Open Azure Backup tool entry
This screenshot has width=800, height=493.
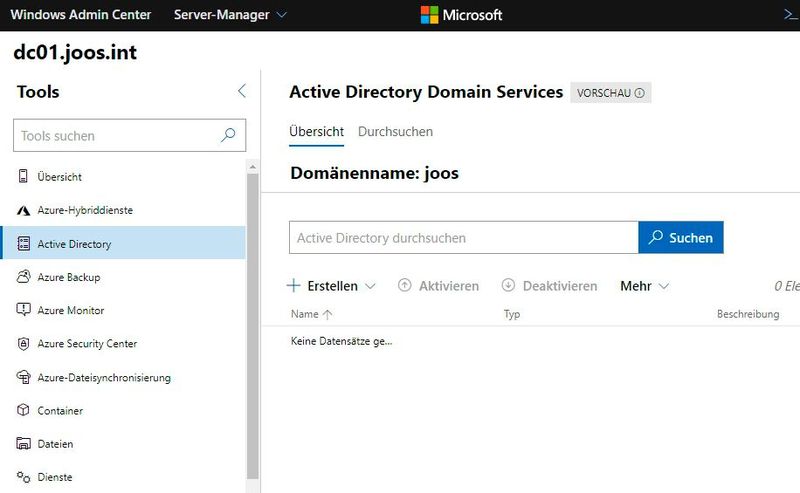click(123, 277)
